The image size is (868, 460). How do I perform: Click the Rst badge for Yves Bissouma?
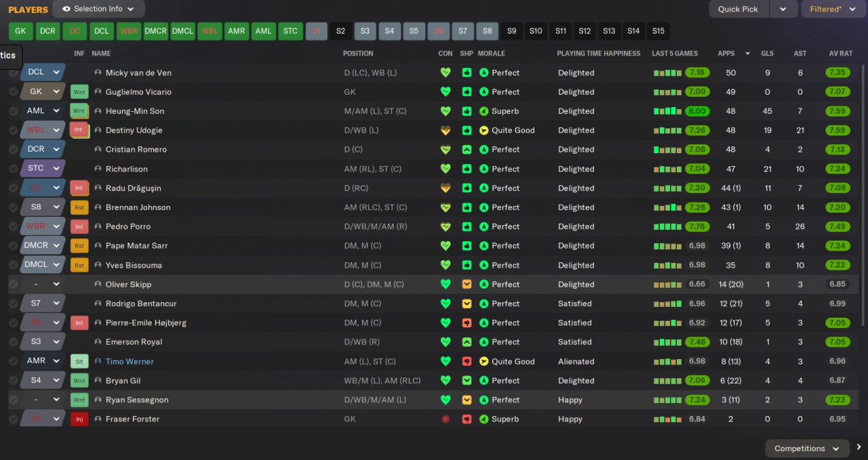click(x=79, y=265)
